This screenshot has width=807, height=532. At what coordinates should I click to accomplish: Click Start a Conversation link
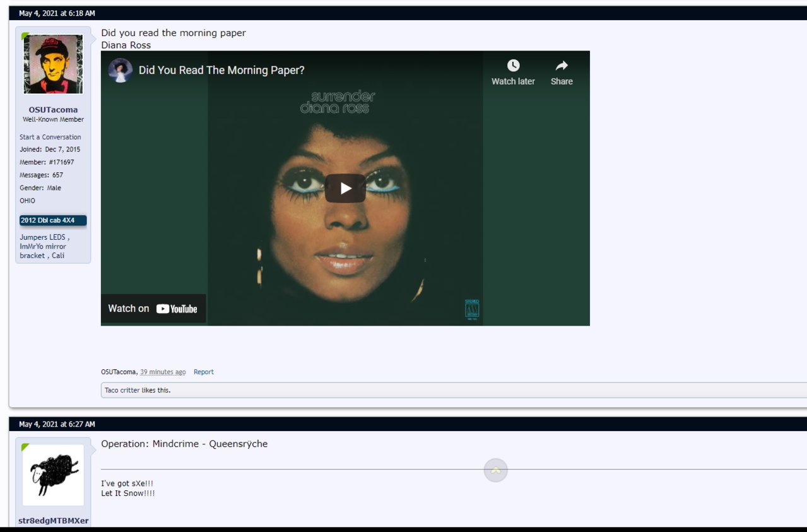point(50,137)
